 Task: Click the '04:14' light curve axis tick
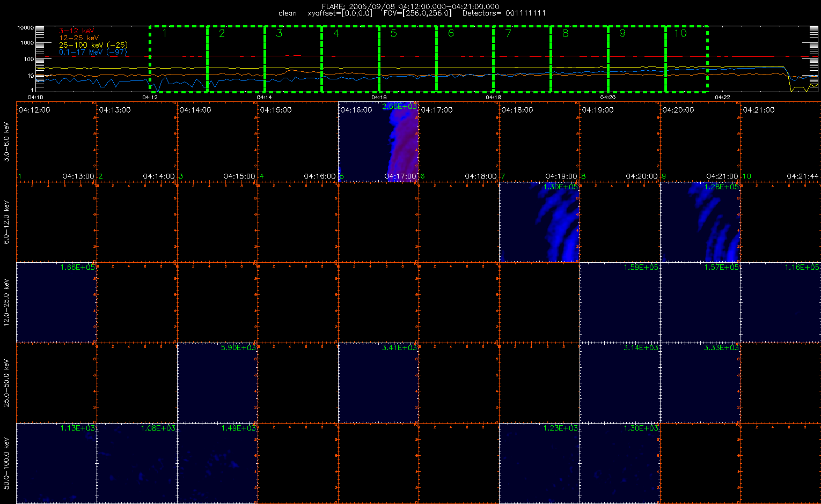pyautogui.click(x=265, y=97)
